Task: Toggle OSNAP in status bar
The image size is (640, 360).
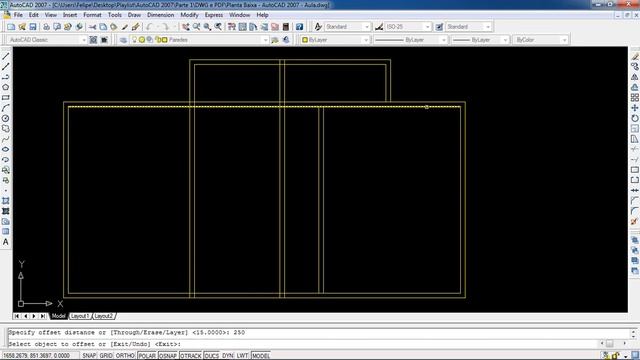Action: pos(168,356)
